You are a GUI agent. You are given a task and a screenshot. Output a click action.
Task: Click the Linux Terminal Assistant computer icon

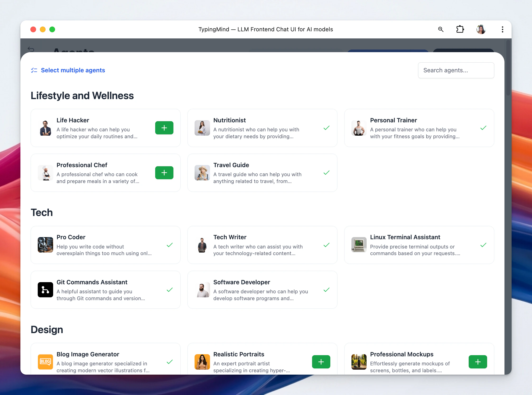click(x=359, y=245)
